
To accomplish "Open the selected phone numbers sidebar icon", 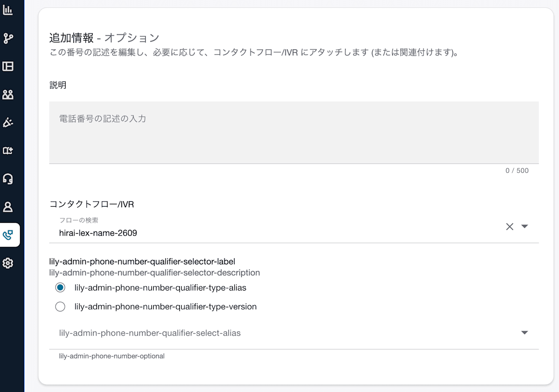I will [x=8, y=235].
